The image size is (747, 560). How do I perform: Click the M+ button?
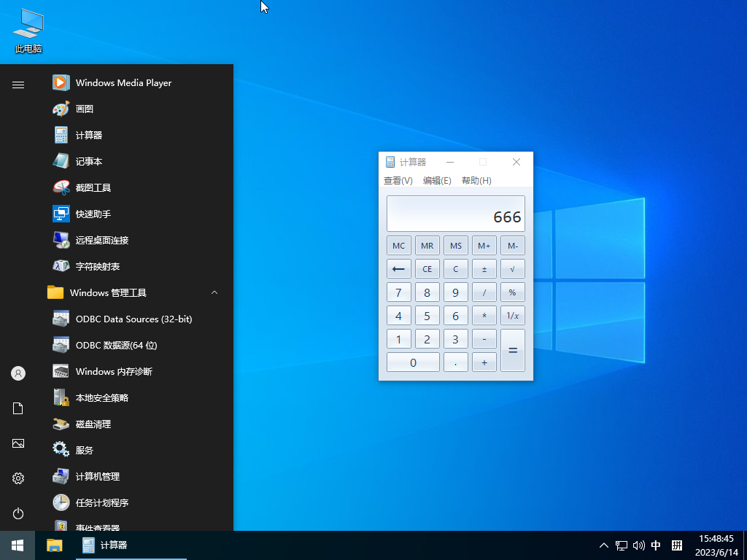coord(484,246)
